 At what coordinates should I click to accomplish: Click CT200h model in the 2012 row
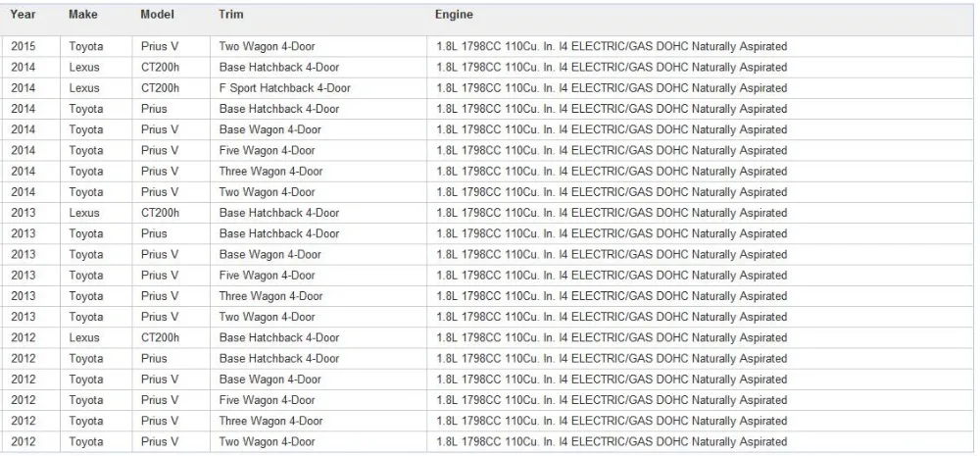pos(160,337)
